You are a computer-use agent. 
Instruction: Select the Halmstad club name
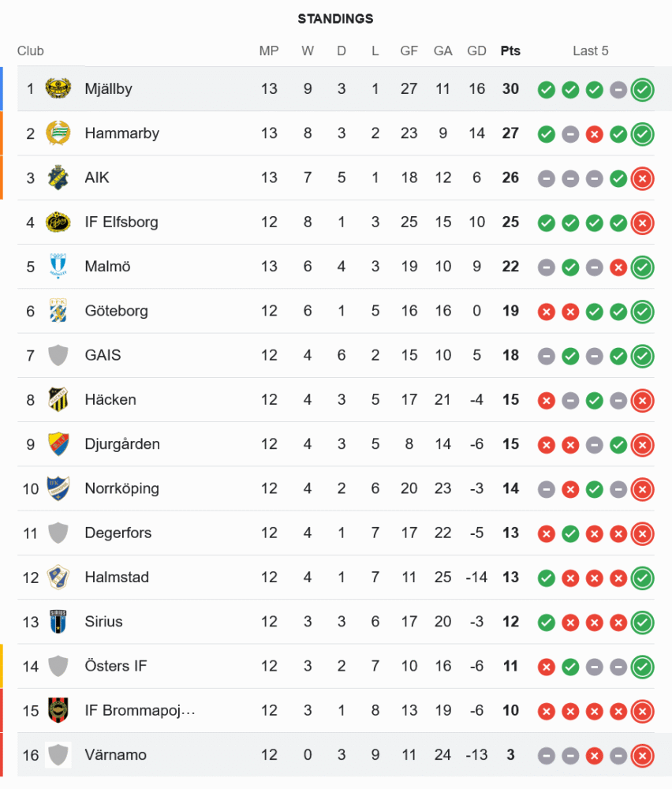tap(117, 578)
